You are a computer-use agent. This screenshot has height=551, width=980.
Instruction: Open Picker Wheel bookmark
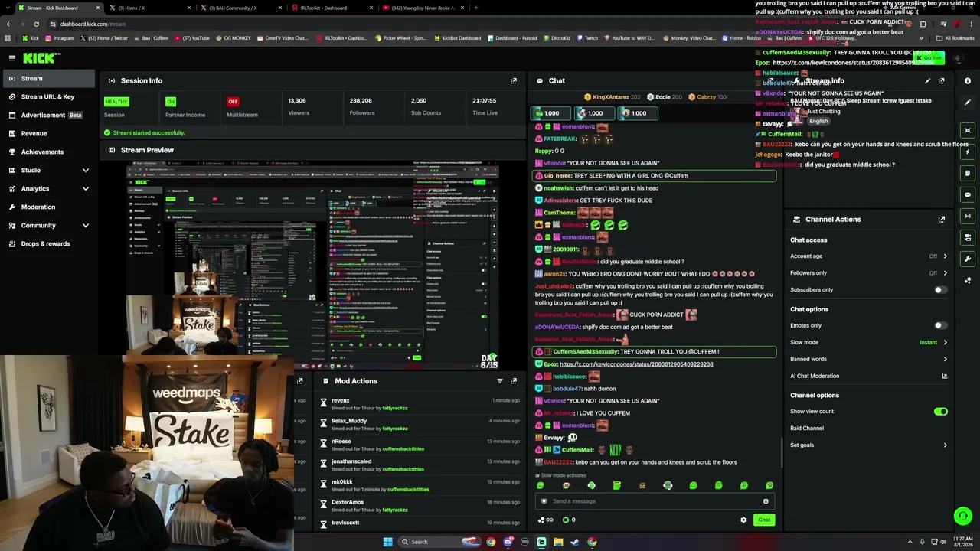pyautogui.click(x=400, y=38)
